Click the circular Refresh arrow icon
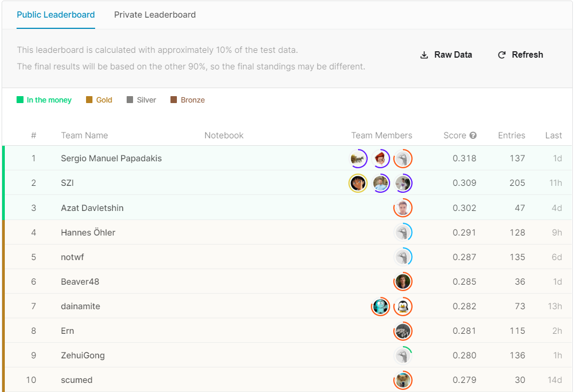The height and width of the screenshot is (392, 575). 501,55
